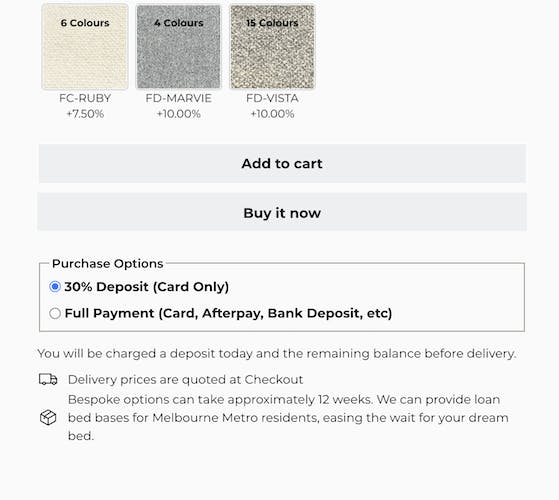Click the Purchase Options legend

(107, 264)
